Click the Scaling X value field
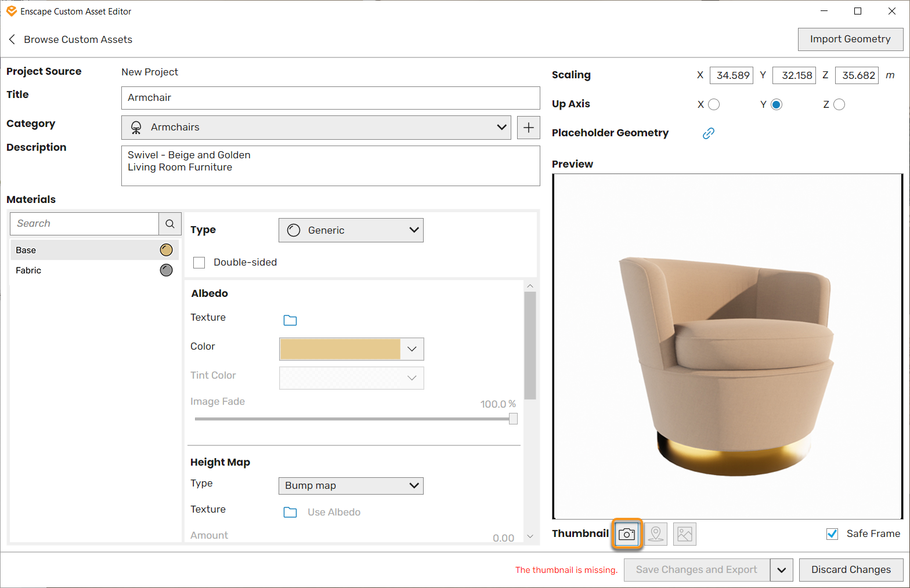 (x=732, y=75)
